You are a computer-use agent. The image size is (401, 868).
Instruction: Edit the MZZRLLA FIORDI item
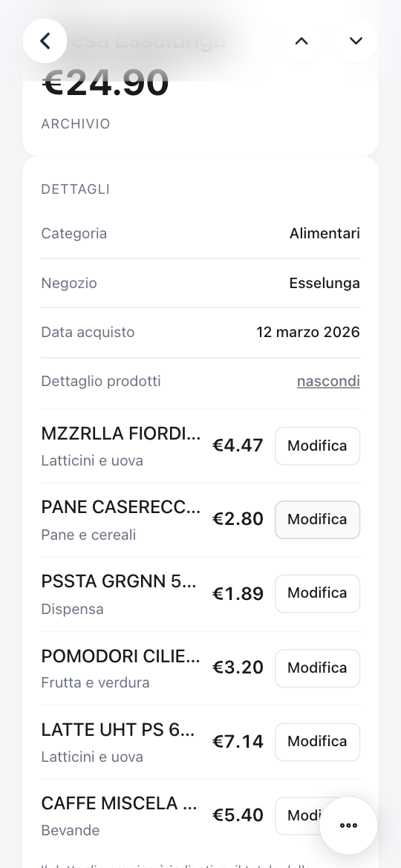click(317, 446)
